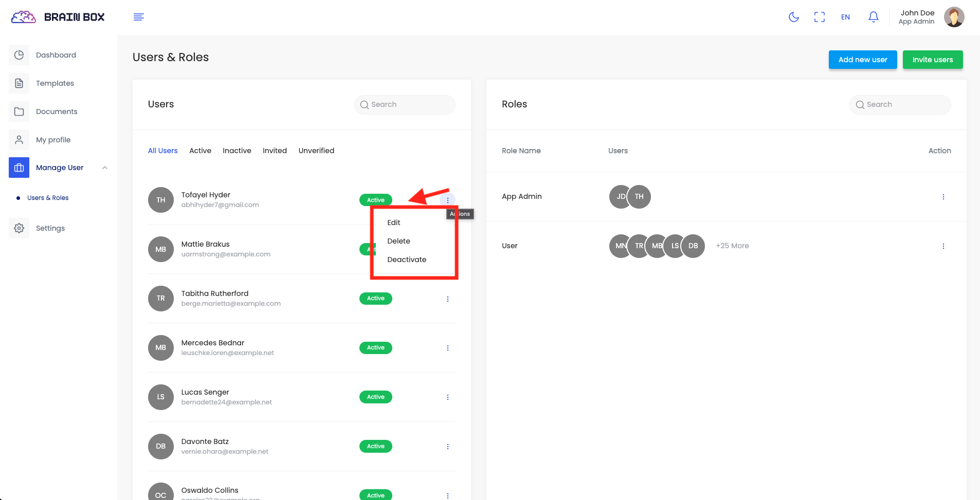This screenshot has height=500, width=980.
Task: Open actions menu for App Admin role
Action: coord(943,197)
